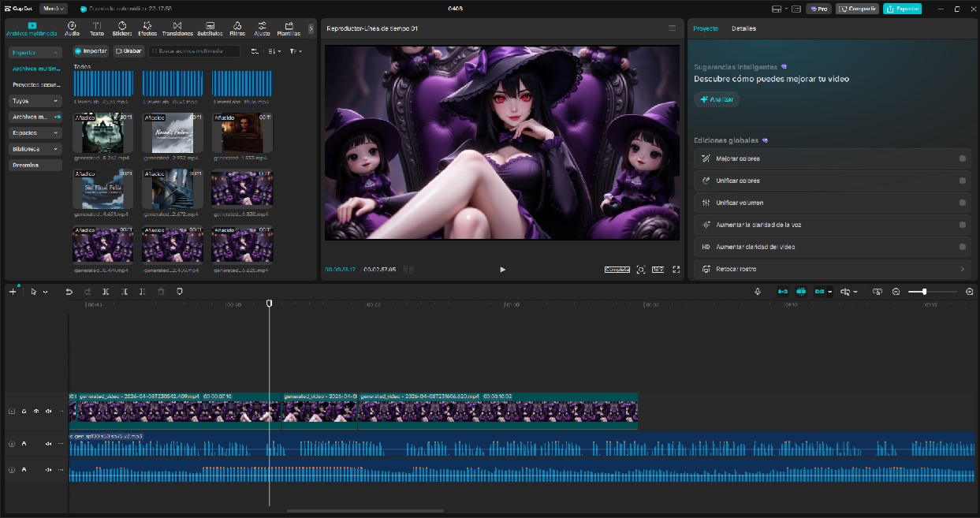
Task: Click the microphone record voiceover icon
Action: tap(757, 292)
